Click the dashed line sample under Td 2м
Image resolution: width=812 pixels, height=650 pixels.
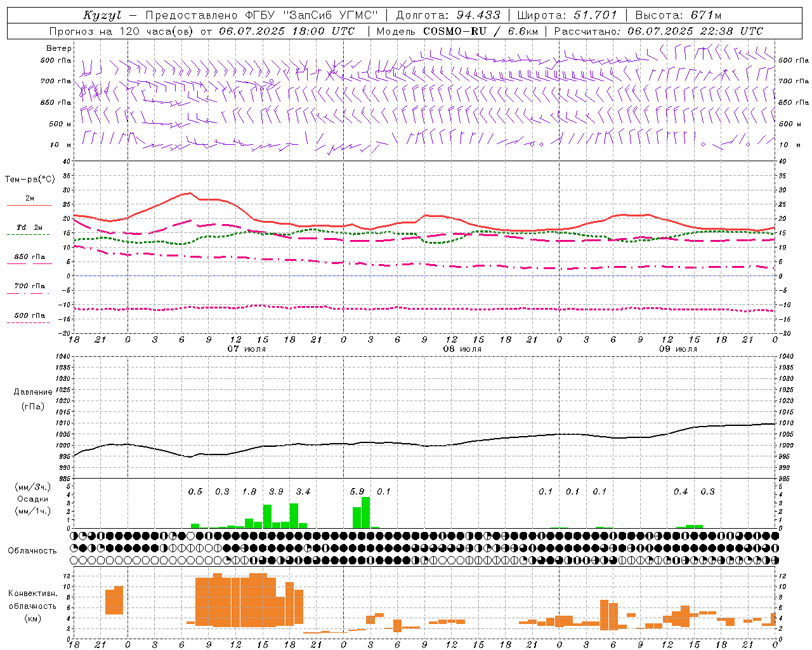pyautogui.click(x=29, y=235)
